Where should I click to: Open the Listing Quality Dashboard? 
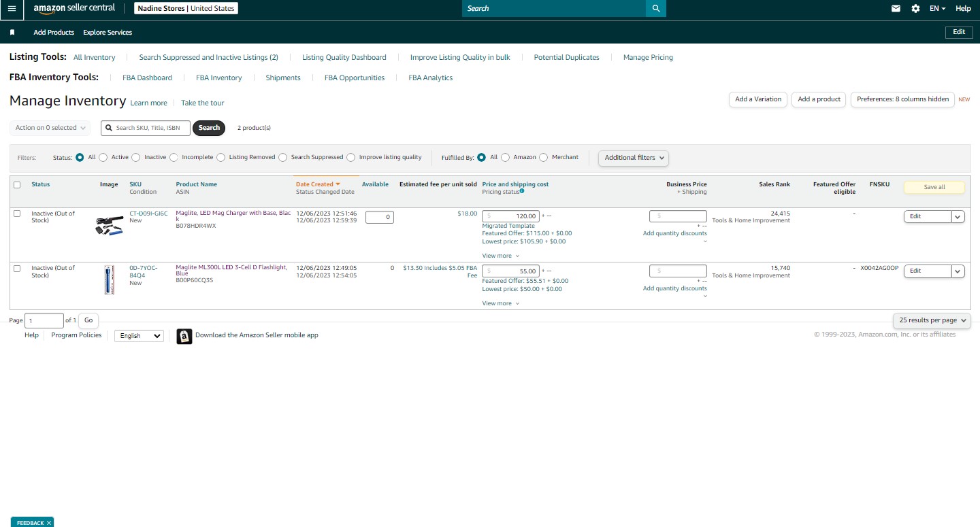point(344,58)
